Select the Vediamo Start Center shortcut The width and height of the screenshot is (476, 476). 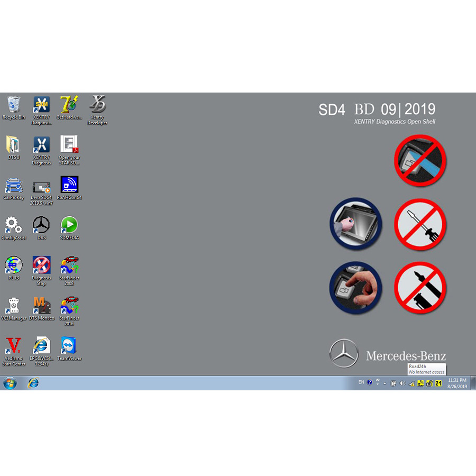pyautogui.click(x=14, y=346)
